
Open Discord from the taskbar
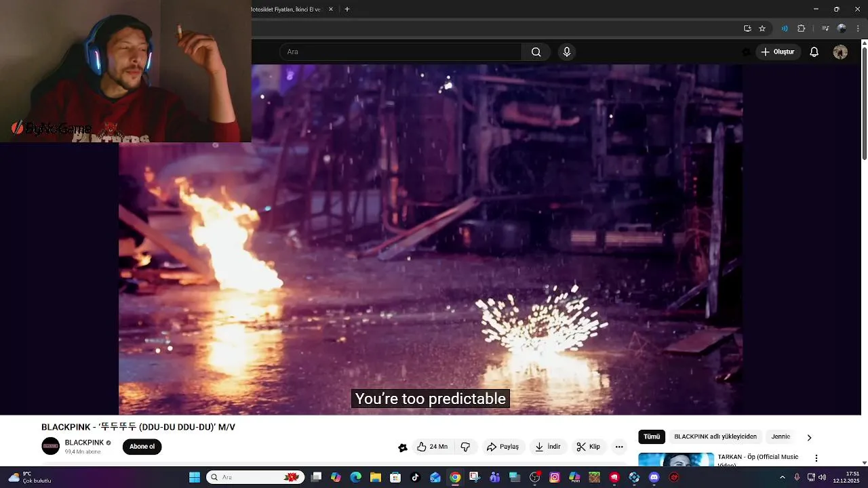[654, 477]
